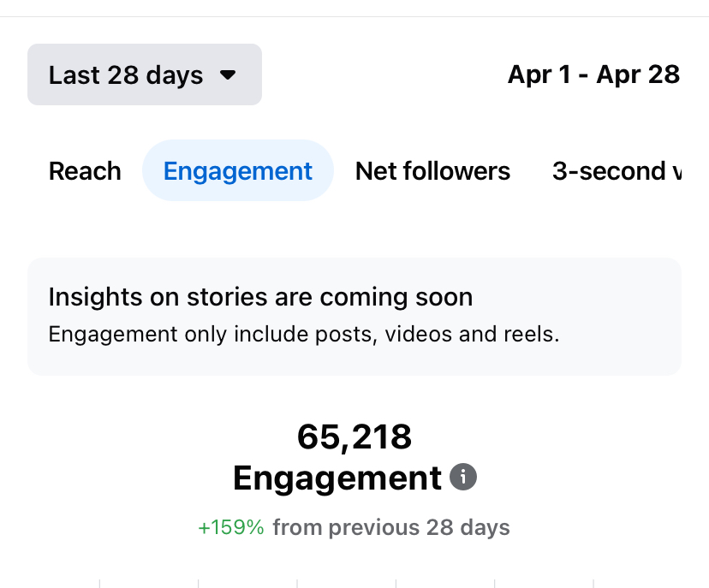
Task: Click the bold Engagement label under the total
Action: click(337, 478)
